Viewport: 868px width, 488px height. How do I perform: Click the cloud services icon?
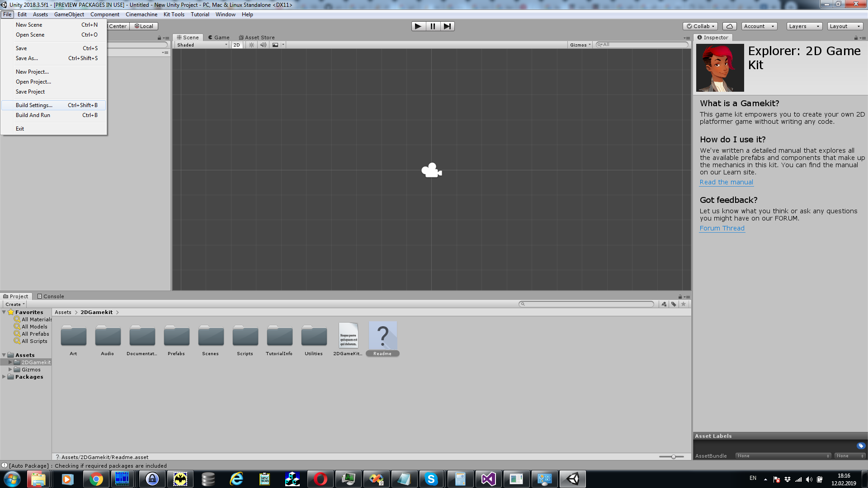click(729, 26)
